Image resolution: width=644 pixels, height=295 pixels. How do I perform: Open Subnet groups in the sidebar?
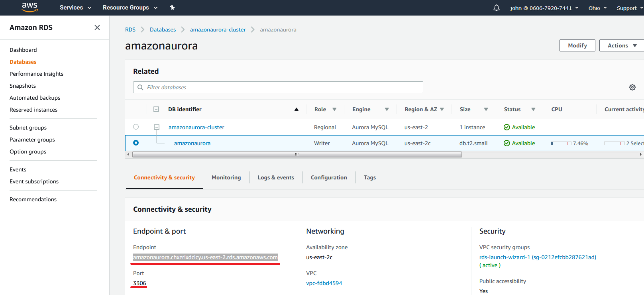tap(28, 128)
